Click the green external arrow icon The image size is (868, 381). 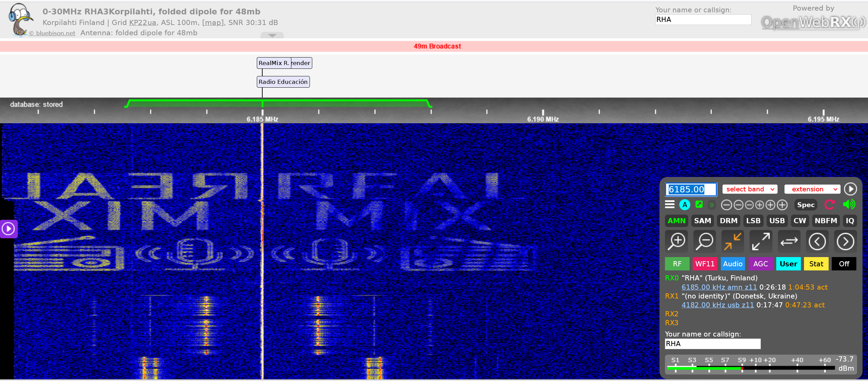coord(699,204)
